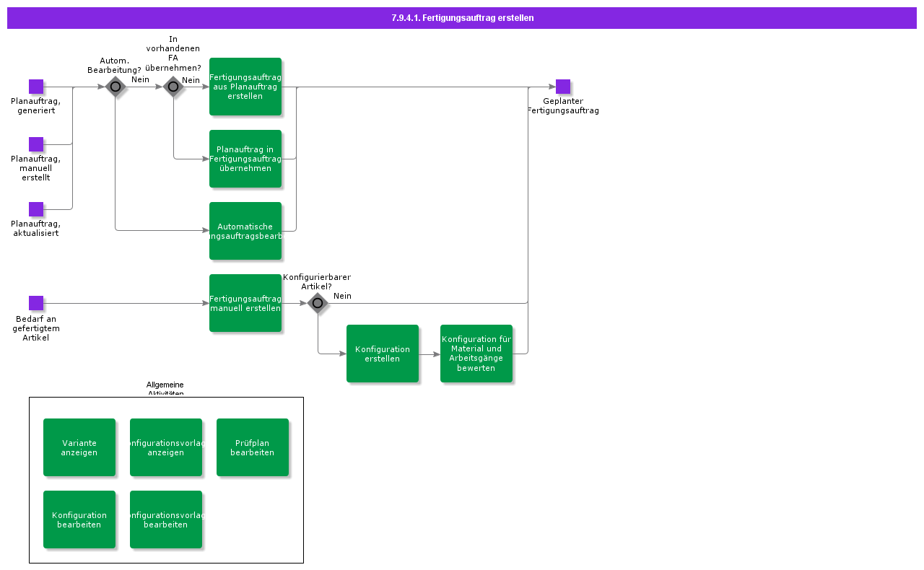
Task: Open 'Konfiguration für Material und Arbeitsgänge bewerten'
Action: pyautogui.click(x=476, y=354)
